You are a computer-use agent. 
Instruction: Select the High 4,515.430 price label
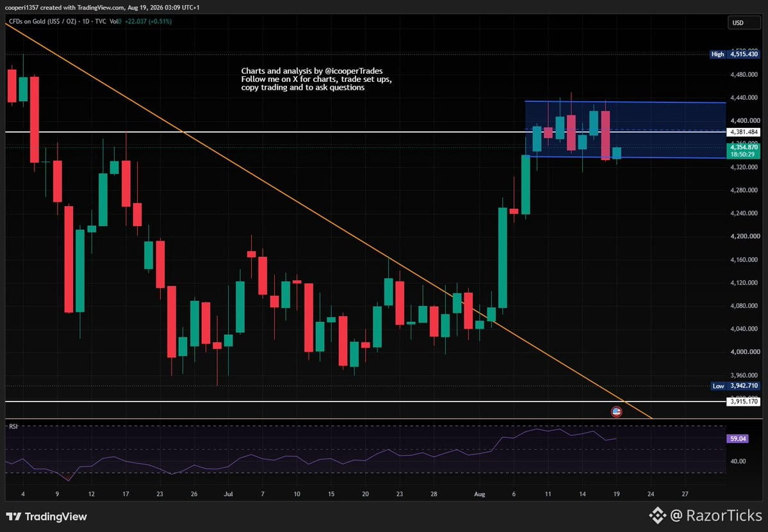[735, 54]
